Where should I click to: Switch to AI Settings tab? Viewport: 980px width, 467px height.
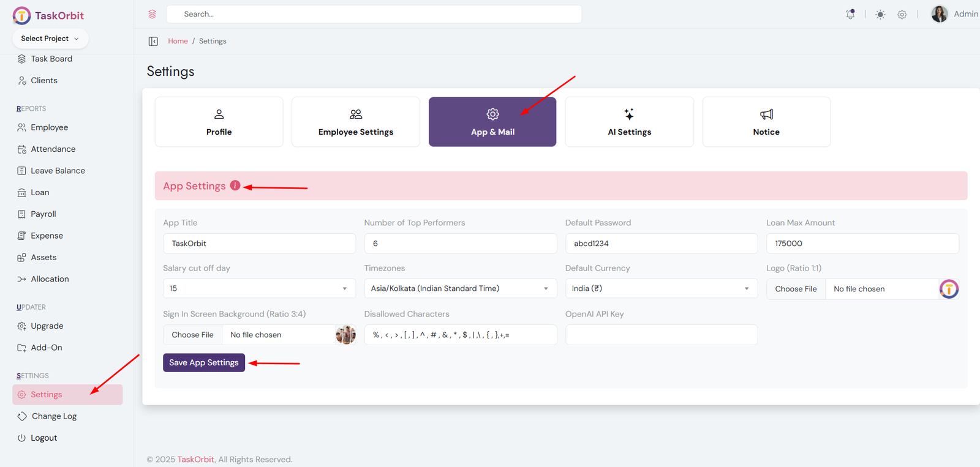(630, 122)
